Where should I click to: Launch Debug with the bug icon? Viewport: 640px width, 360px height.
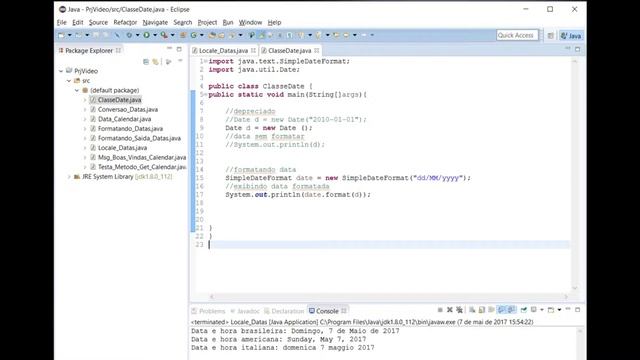click(x=129, y=35)
